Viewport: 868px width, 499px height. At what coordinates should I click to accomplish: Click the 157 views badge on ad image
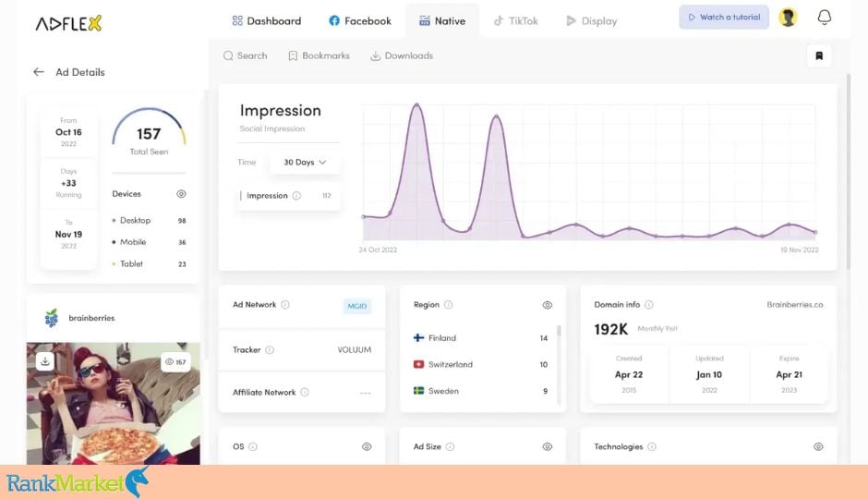tap(175, 361)
